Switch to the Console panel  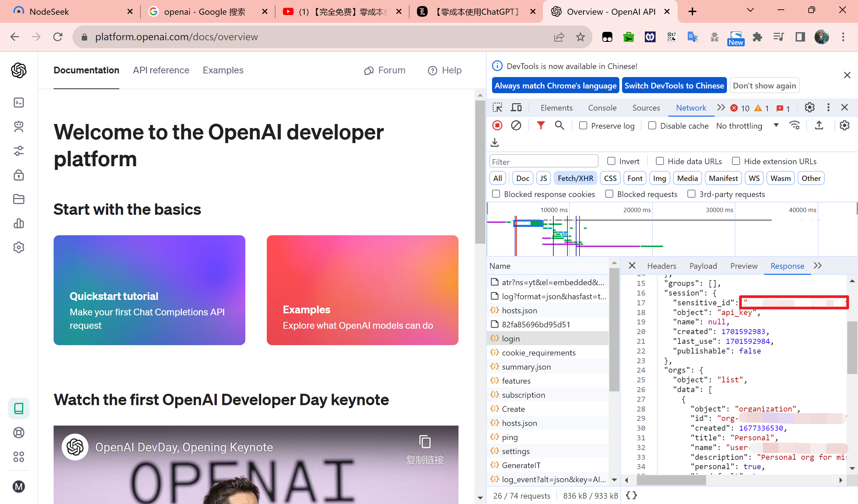(602, 108)
